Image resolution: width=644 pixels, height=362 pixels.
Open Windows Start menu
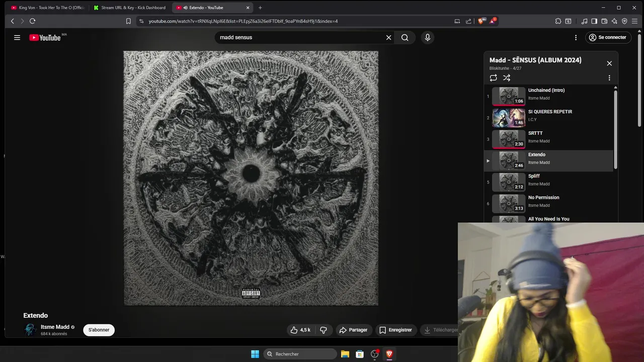click(x=255, y=354)
